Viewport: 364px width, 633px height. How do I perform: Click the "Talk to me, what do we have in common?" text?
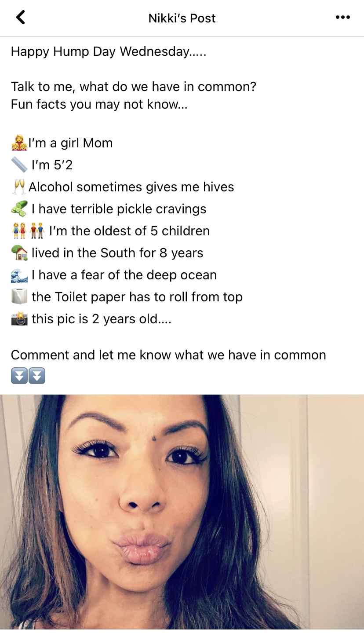coord(133,86)
